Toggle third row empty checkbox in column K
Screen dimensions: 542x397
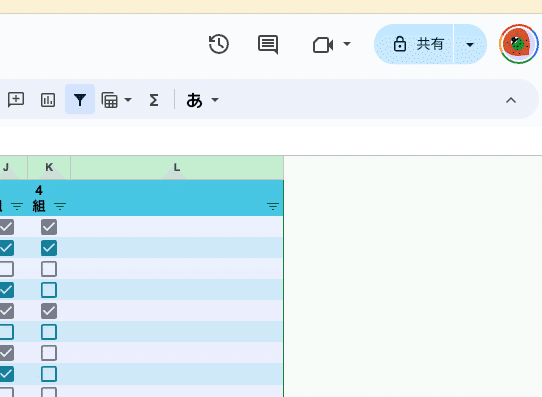49,269
